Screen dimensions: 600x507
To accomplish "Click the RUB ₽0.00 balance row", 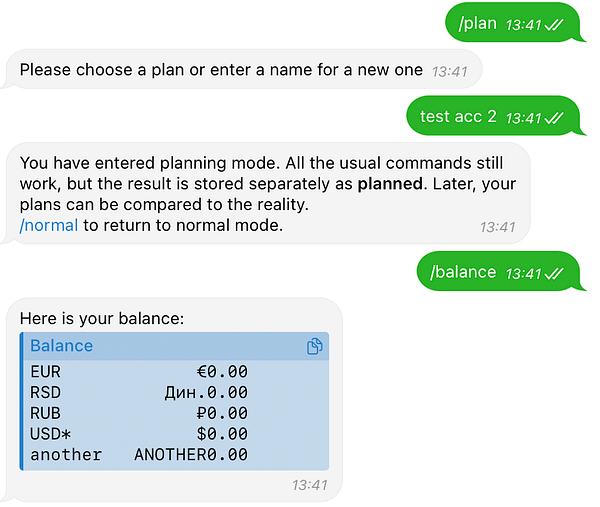I will pos(140,413).
